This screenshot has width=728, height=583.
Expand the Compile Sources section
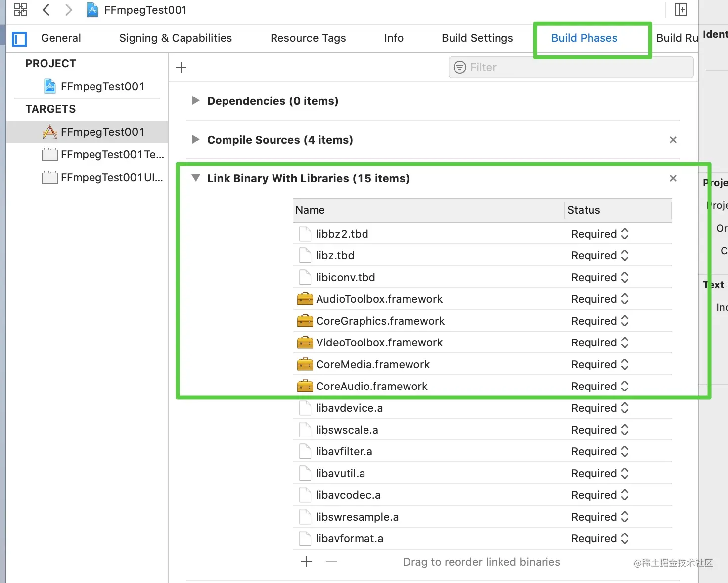point(196,140)
